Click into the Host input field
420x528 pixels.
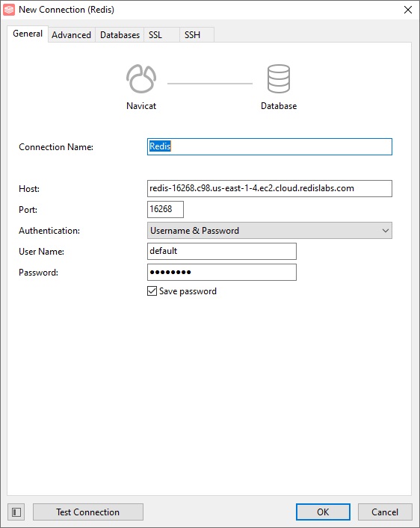point(270,188)
